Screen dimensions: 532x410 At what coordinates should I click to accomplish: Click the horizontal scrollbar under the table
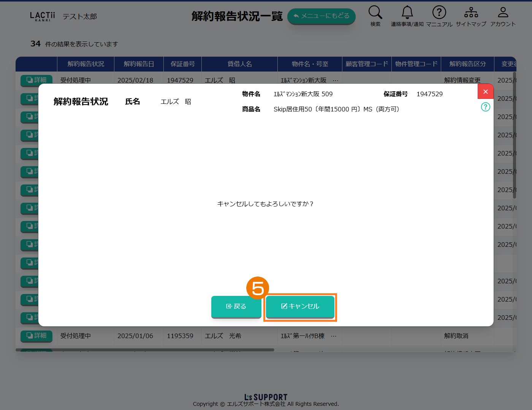click(144, 350)
